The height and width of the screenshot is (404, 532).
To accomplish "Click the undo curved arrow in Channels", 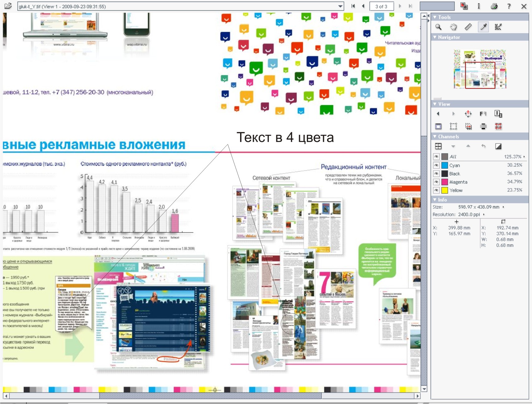I will click(x=483, y=146).
